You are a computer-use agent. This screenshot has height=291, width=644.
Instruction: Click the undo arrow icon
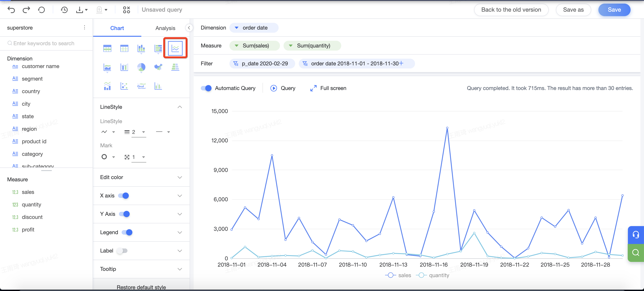pos(11,10)
